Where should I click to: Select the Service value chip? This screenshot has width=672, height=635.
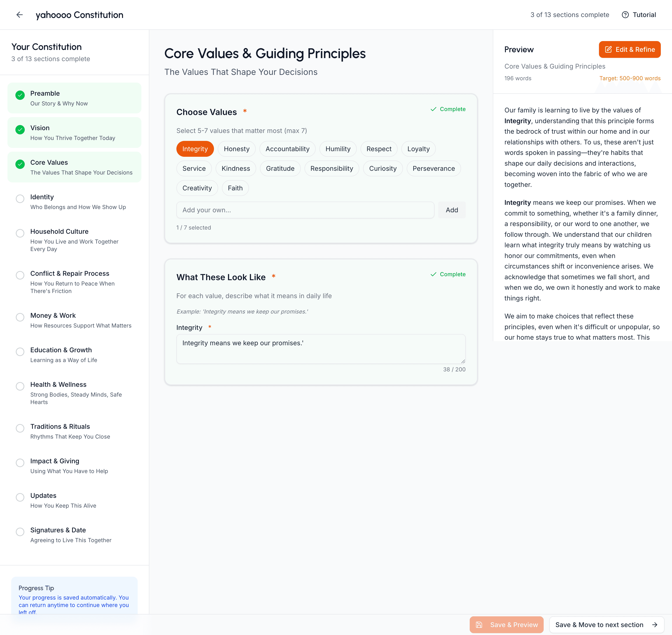(x=194, y=168)
